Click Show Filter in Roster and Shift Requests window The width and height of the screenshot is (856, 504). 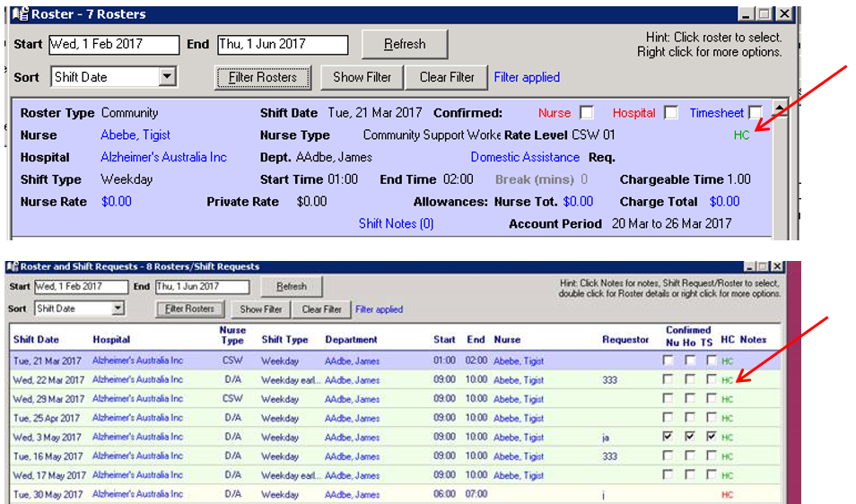[261, 308]
